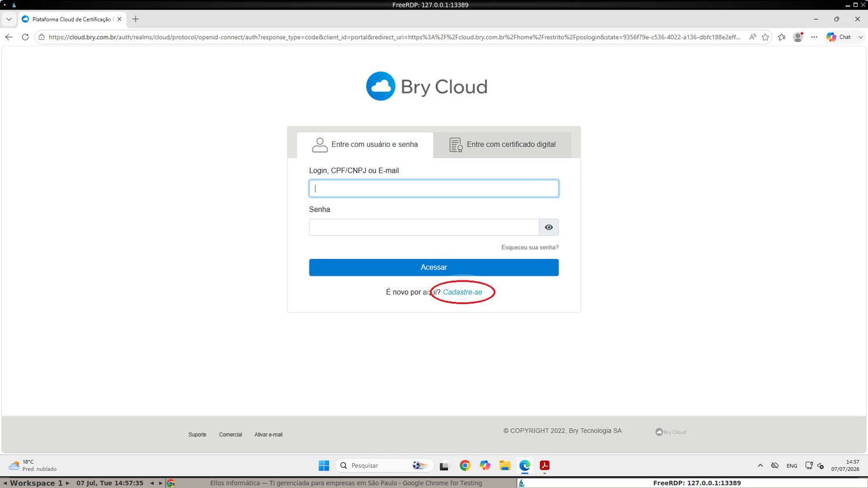Open browser Settings and more menu

coord(814,37)
